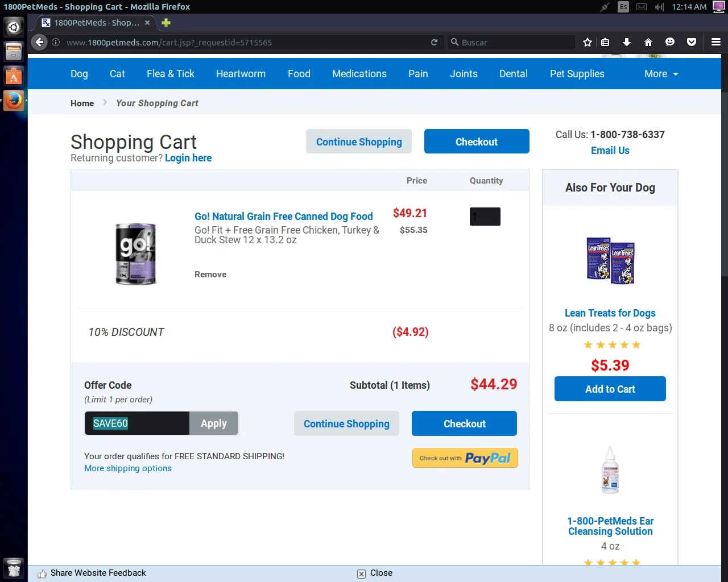Open a new tab with the plus icon

[166, 23]
